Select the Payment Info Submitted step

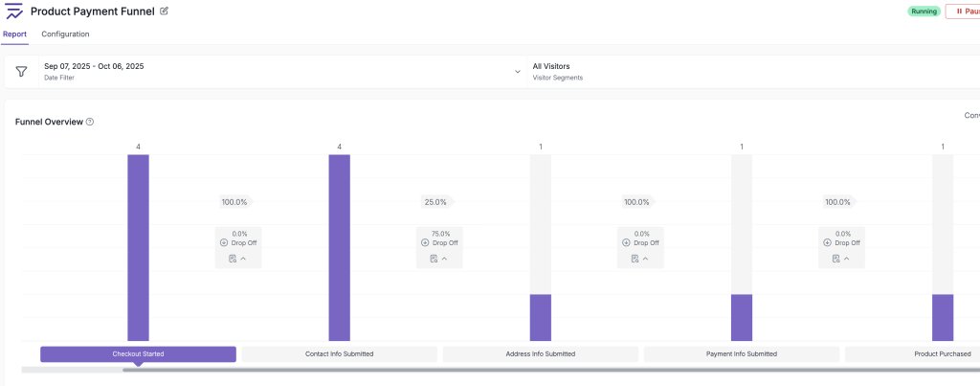pyautogui.click(x=742, y=354)
